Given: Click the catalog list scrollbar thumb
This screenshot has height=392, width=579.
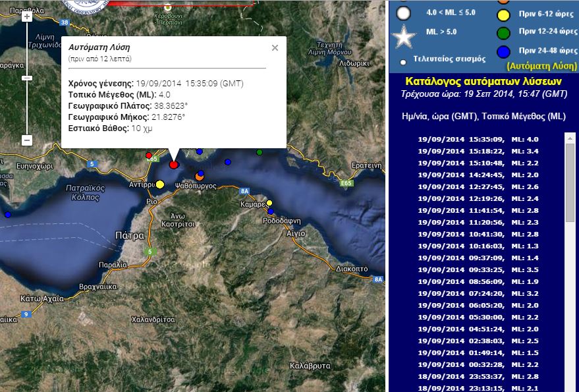Looking at the screenshot, I should pos(570,181).
